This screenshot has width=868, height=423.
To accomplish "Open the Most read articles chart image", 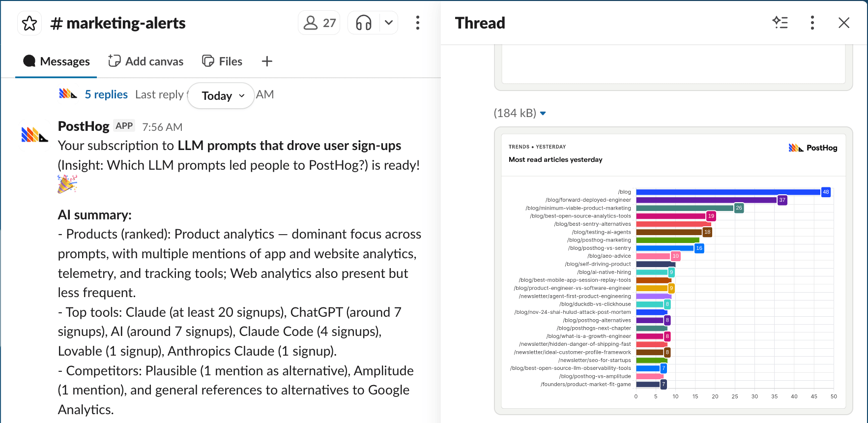I will click(x=673, y=271).
